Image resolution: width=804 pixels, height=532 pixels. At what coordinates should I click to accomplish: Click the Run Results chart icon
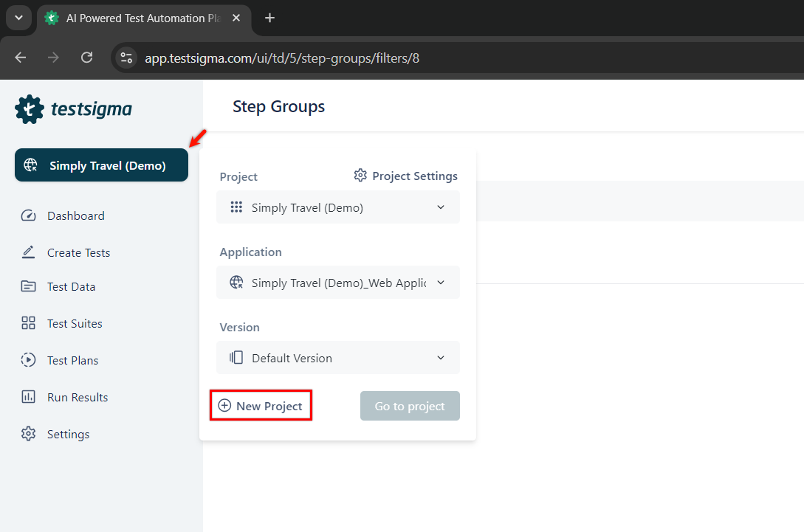tap(28, 397)
